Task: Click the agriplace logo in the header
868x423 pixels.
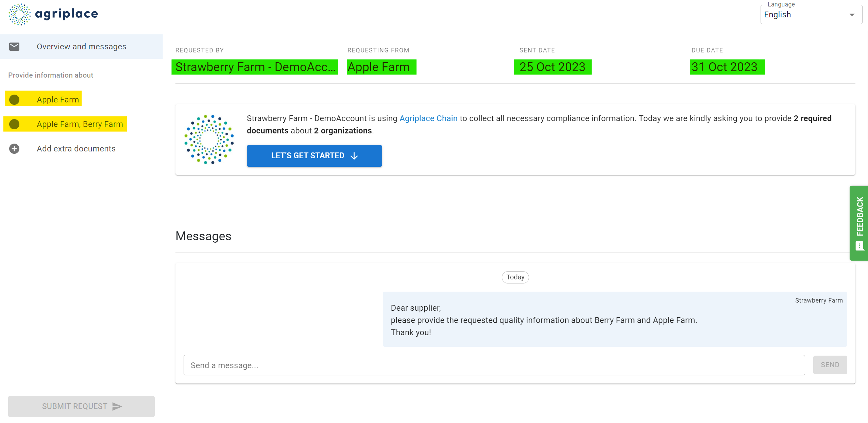Action: point(53,14)
